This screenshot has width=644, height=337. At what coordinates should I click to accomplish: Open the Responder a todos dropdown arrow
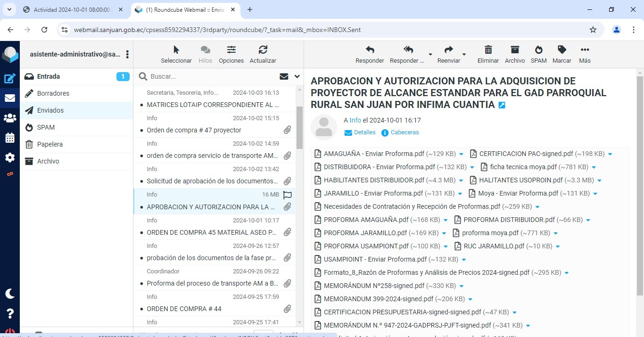pos(430,55)
